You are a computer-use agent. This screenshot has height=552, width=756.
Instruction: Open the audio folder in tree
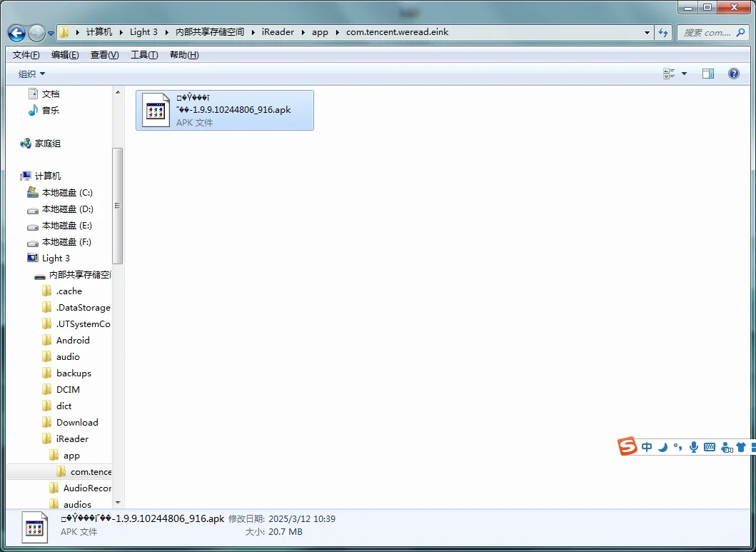click(x=61, y=357)
